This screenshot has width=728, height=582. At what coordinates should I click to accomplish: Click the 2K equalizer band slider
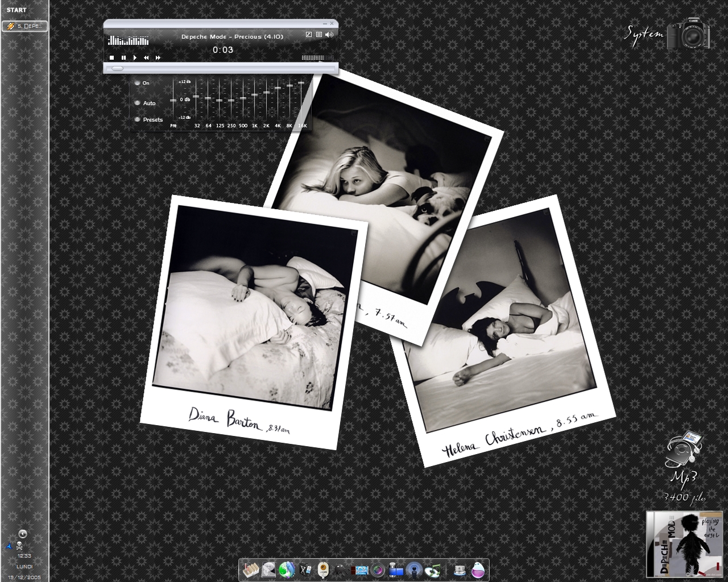tap(266, 92)
